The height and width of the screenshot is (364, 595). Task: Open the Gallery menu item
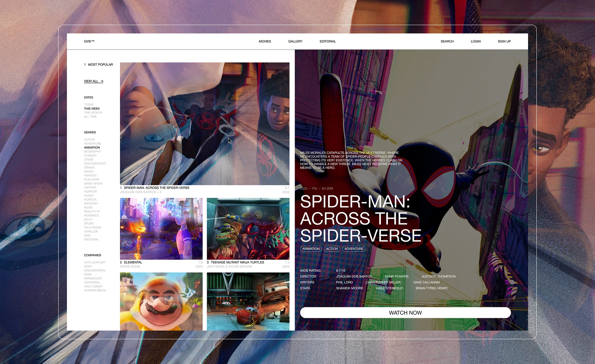pyautogui.click(x=295, y=41)
